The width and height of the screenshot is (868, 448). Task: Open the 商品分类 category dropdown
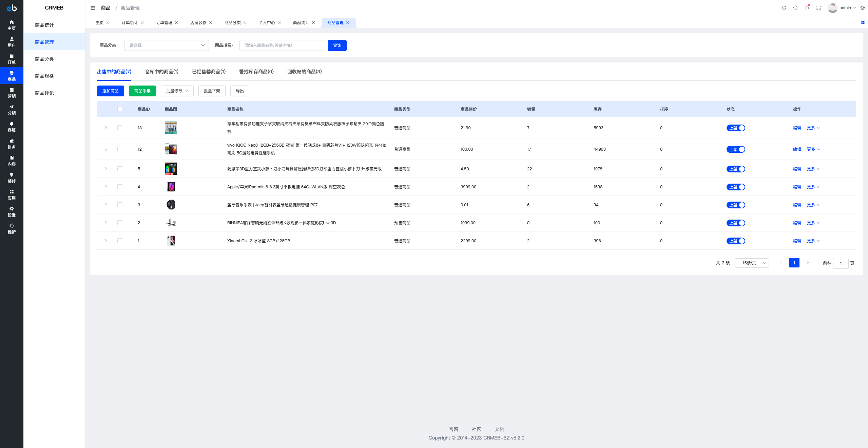click(166, 45)
